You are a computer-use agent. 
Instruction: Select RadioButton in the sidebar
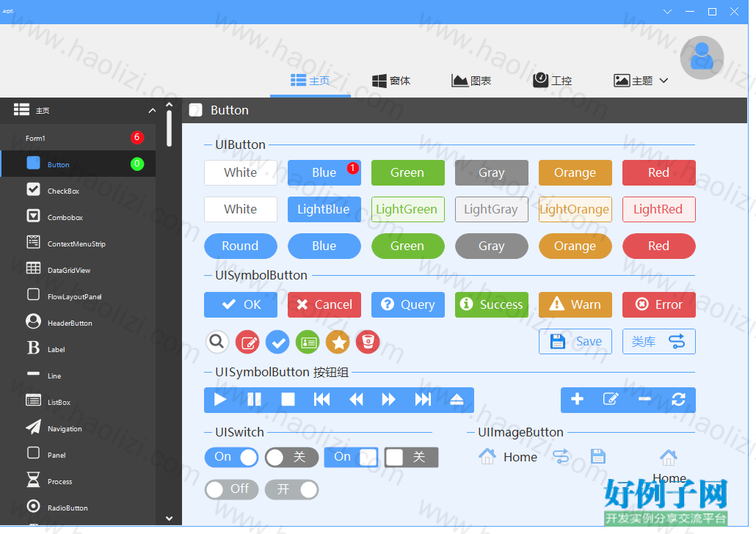click(x=78, y=507)
